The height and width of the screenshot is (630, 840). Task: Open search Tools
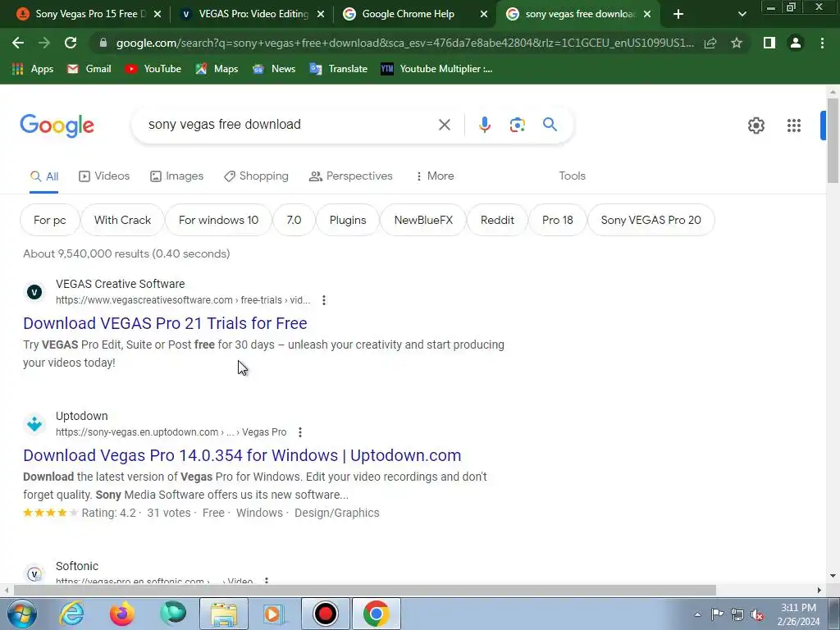[572, 176]
